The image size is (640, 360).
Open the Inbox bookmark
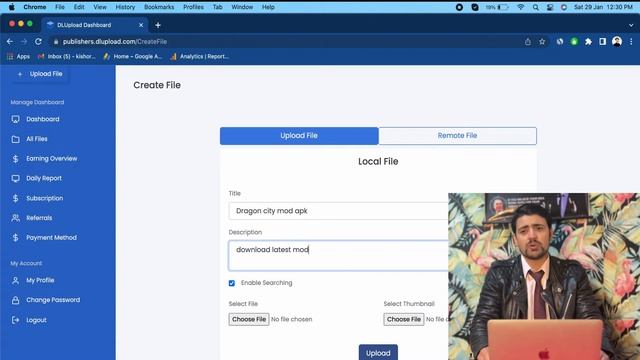[x=67, y=57]
